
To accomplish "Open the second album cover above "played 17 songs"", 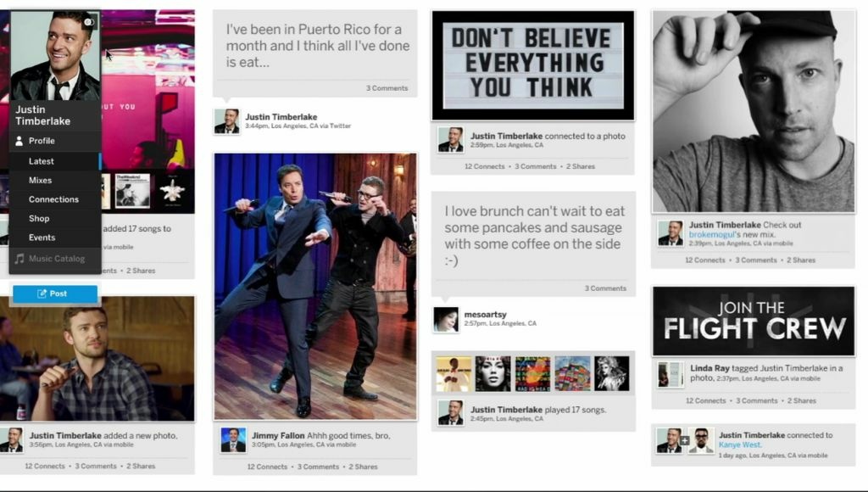I will [x=493, y=374].
